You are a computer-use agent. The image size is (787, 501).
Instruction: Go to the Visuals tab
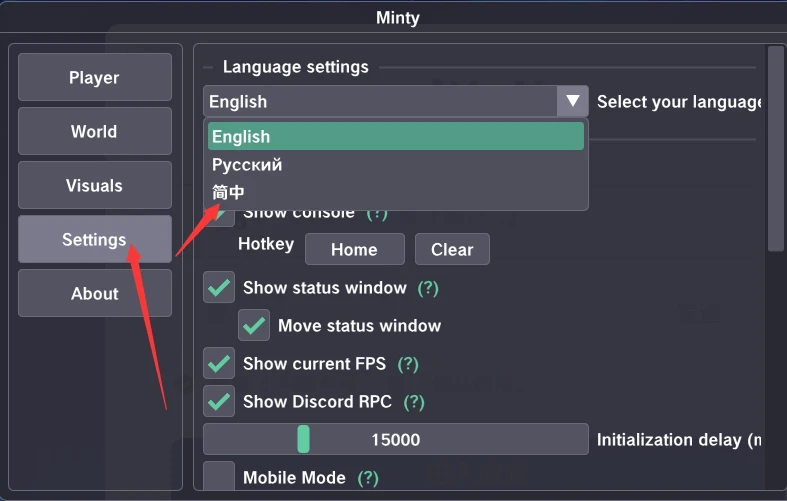pos(94,186)
